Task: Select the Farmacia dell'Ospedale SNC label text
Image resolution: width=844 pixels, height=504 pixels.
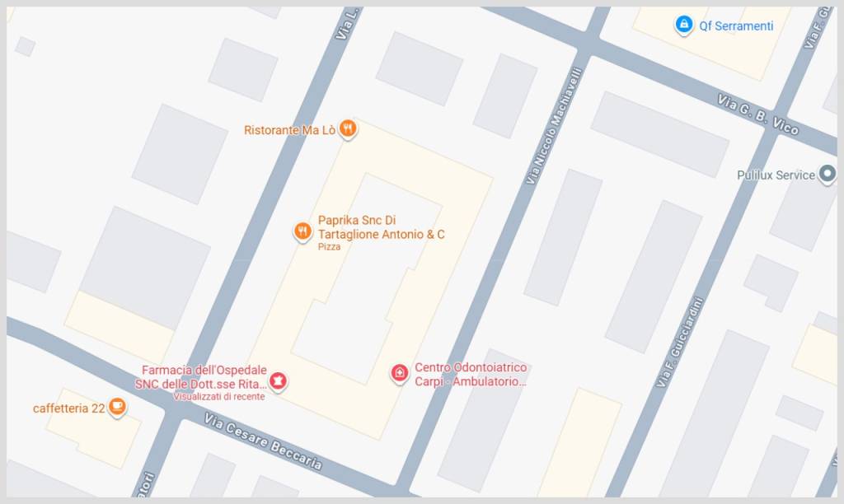Action: point(201,377)
